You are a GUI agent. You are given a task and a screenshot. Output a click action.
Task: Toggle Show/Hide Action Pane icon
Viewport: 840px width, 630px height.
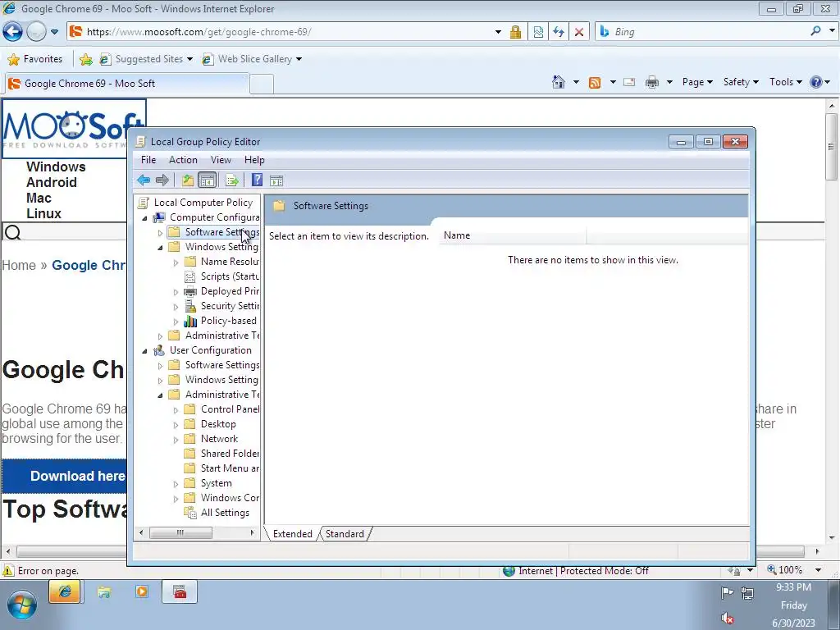pos(276,180)
